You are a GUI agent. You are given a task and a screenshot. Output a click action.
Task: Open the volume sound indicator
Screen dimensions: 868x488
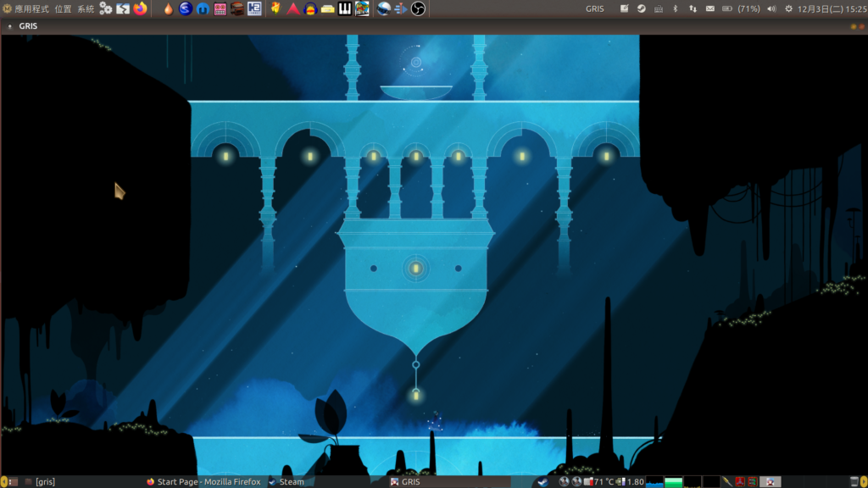(771, 8)
